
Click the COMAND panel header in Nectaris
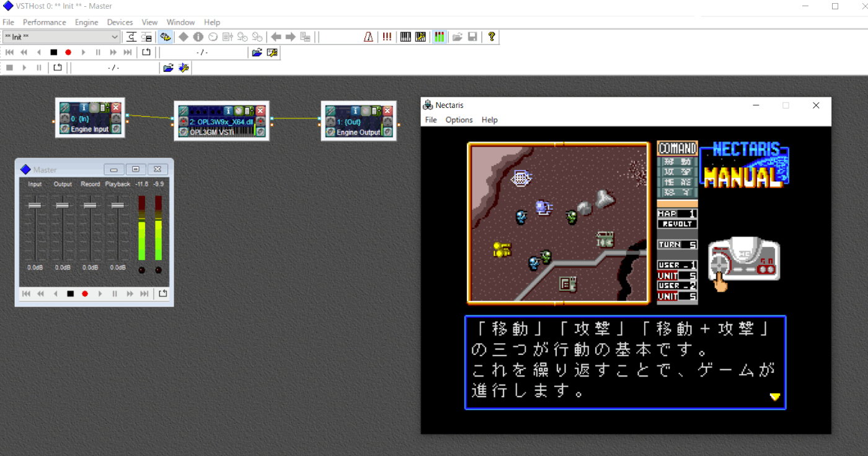click(x=677, y=148)
